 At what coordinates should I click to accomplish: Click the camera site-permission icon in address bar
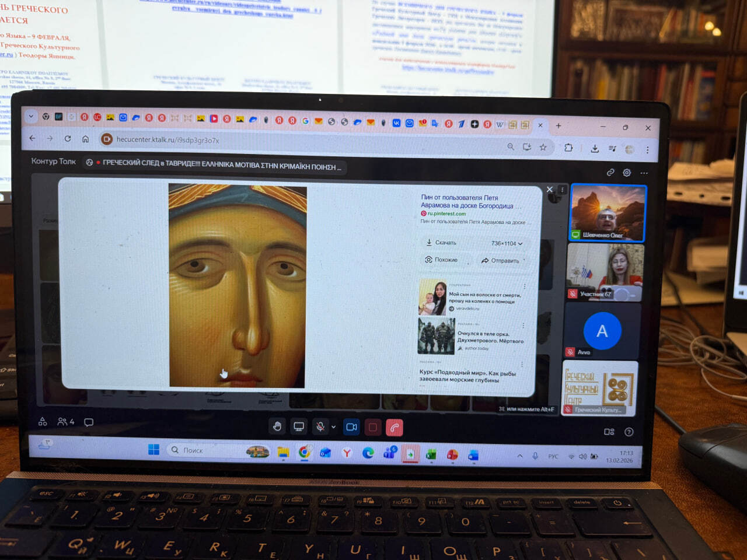106,139
